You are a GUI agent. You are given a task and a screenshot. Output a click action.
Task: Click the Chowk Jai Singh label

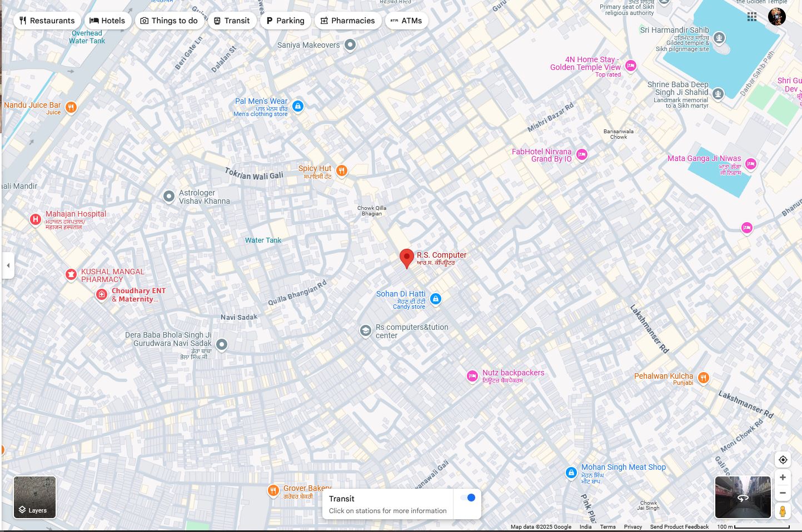point(649,505)
